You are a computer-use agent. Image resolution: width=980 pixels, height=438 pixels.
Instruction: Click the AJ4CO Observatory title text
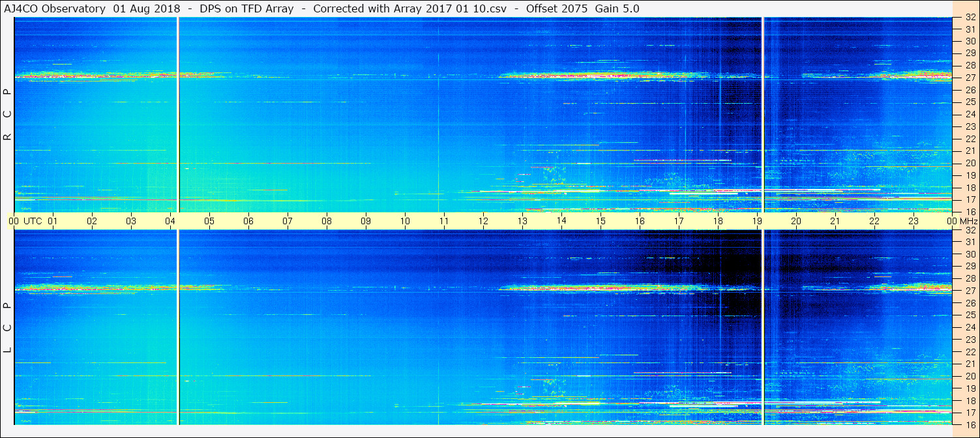tap(56, 8)
